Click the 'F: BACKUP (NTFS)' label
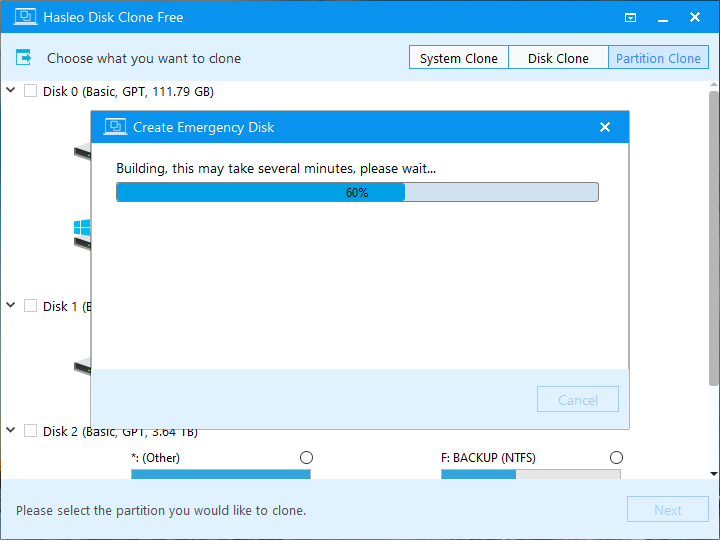Screen dimensions: 720x540 pos(488,457)
